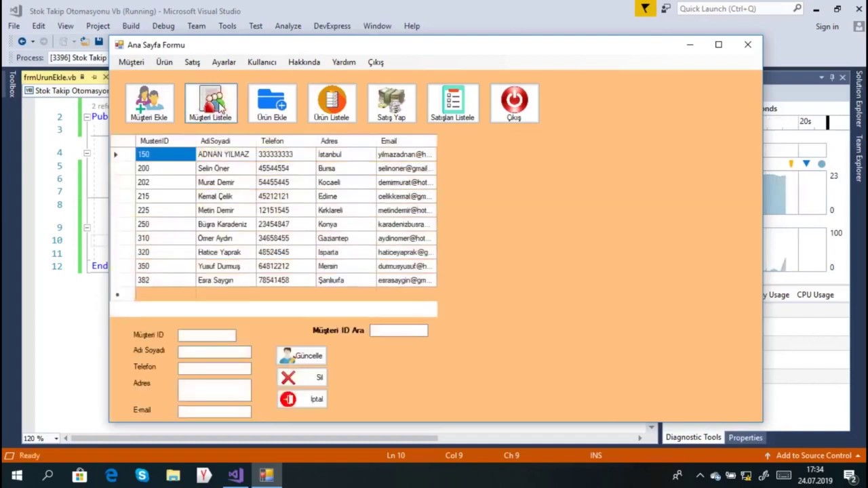868x488 pixels.
Task: Open the Müşteri menu in form
Action: 132,62
